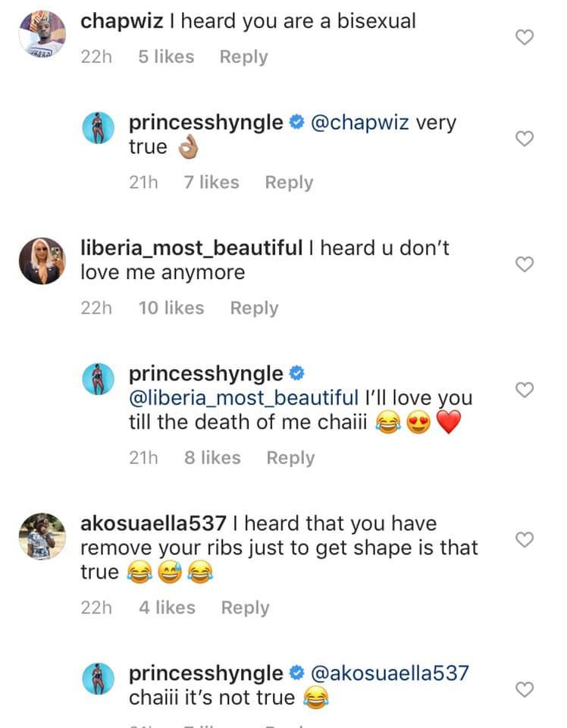The height and width of the screenshot is (728, 567).
Task: Like chapwiz's bisexual comment with heart
Action: [x=525, y=38]
